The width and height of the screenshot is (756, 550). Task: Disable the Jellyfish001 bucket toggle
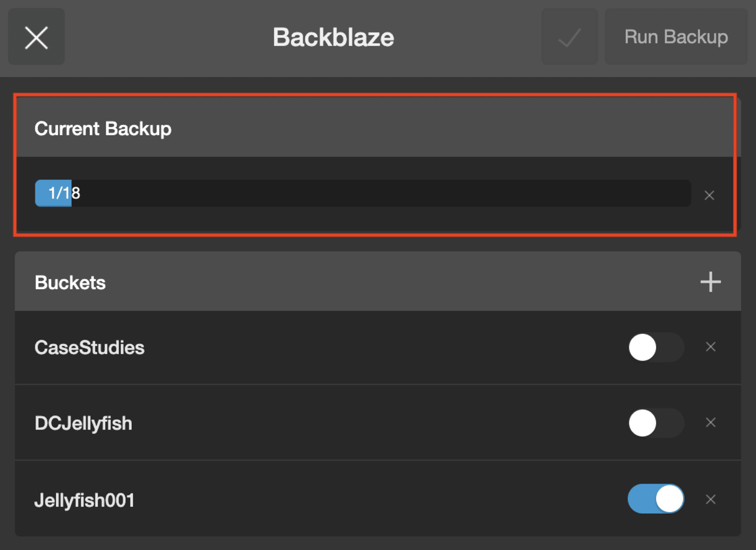point(656,499)
